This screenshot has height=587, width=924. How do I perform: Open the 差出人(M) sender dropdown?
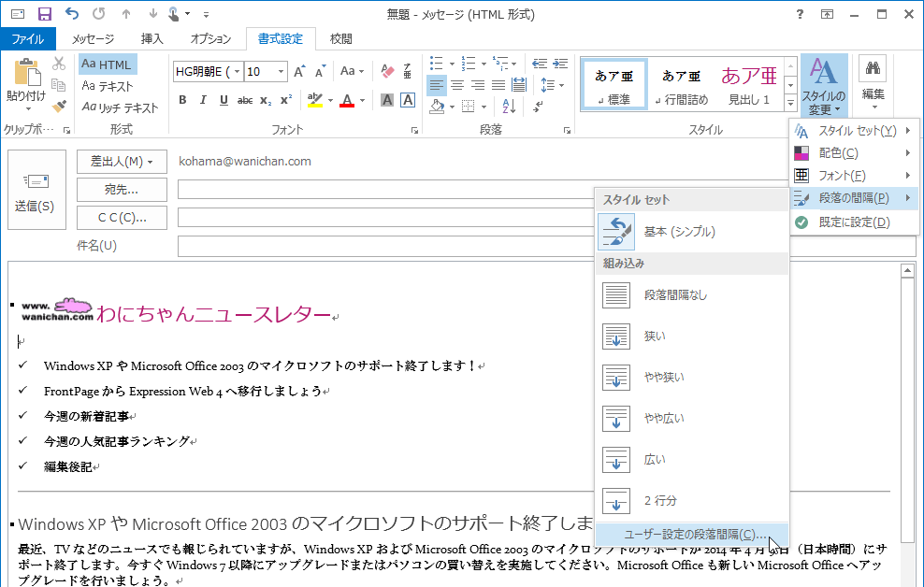pos(122,162)
